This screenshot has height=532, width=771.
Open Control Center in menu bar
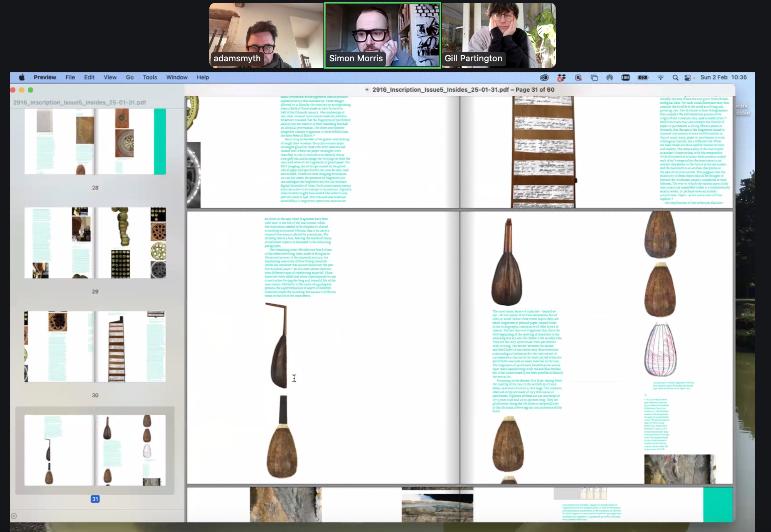tap(688, 77)
